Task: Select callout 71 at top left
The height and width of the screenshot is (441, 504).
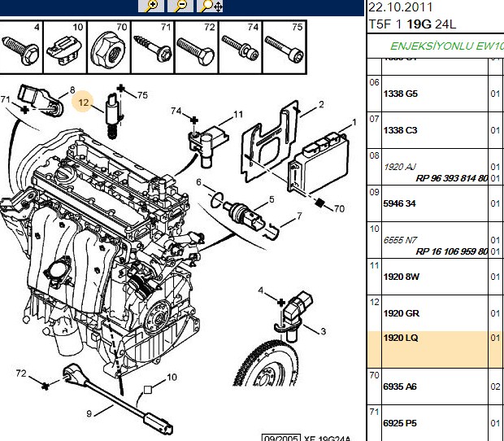Action: pos(5,99)
